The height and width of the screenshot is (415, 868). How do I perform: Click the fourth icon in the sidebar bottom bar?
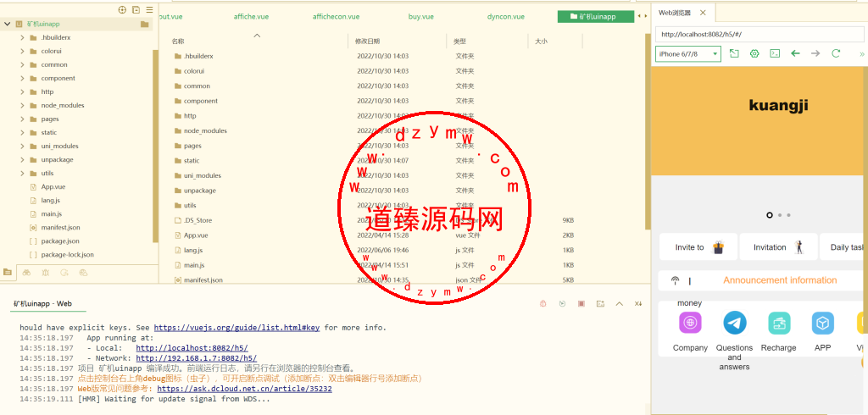coord(64,272)
